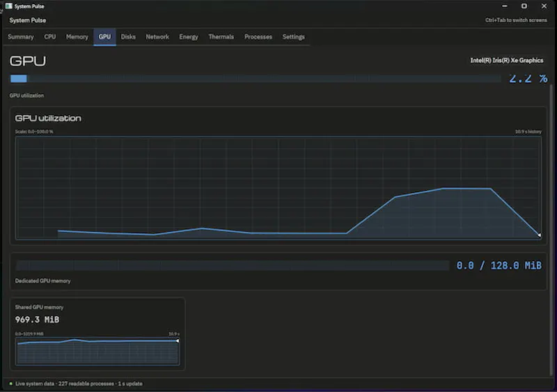Click the large GPU page heading
Screen dimensions: 557x392
click(x=28, y=61)
